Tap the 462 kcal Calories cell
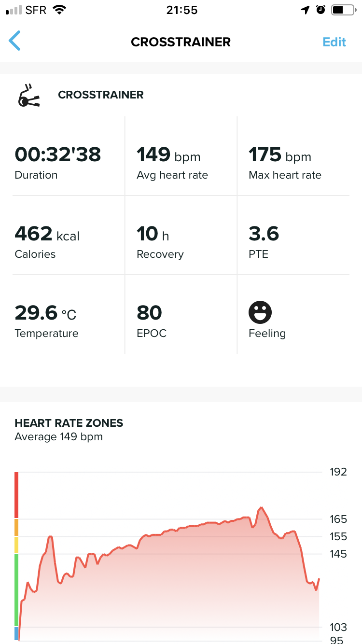362x644 pixels. 68,242
